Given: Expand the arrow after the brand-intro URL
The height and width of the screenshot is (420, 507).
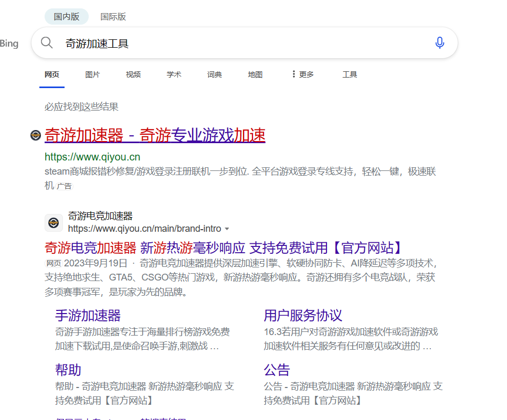Looking at the screenshot, I should [x=227, y=229].
